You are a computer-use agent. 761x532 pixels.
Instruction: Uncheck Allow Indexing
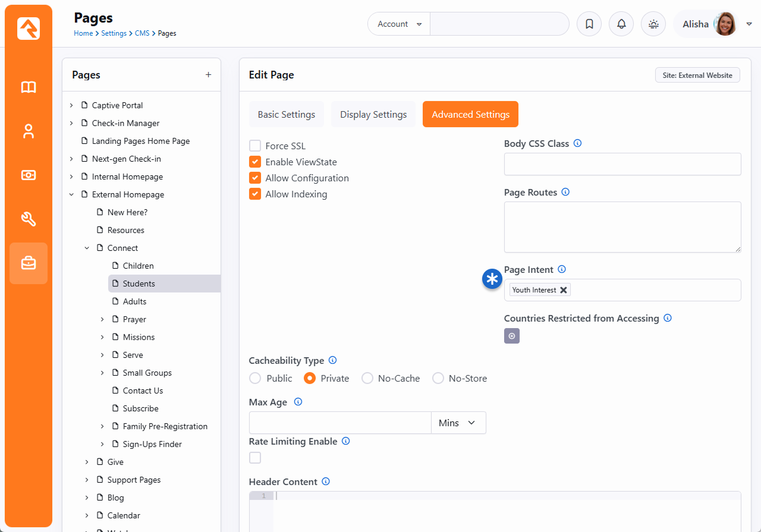click(255, 194)
